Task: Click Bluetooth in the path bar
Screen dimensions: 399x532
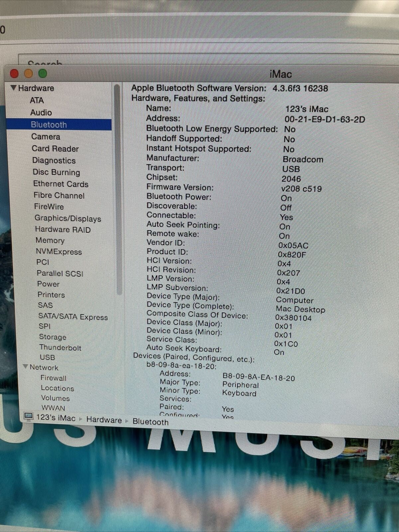Action: coord(150,422)
